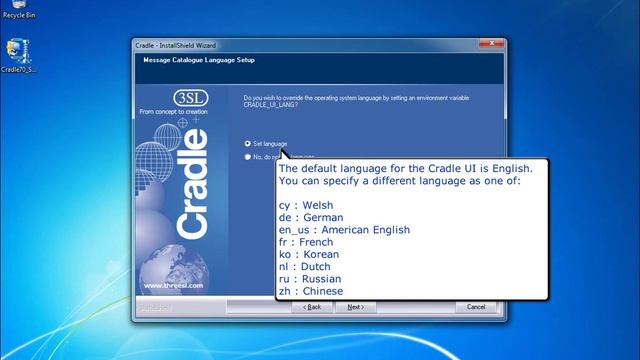Screen dimensions: 640x360
Task: Close the Cradle InstallShield Wizard window
Action: 491,43
